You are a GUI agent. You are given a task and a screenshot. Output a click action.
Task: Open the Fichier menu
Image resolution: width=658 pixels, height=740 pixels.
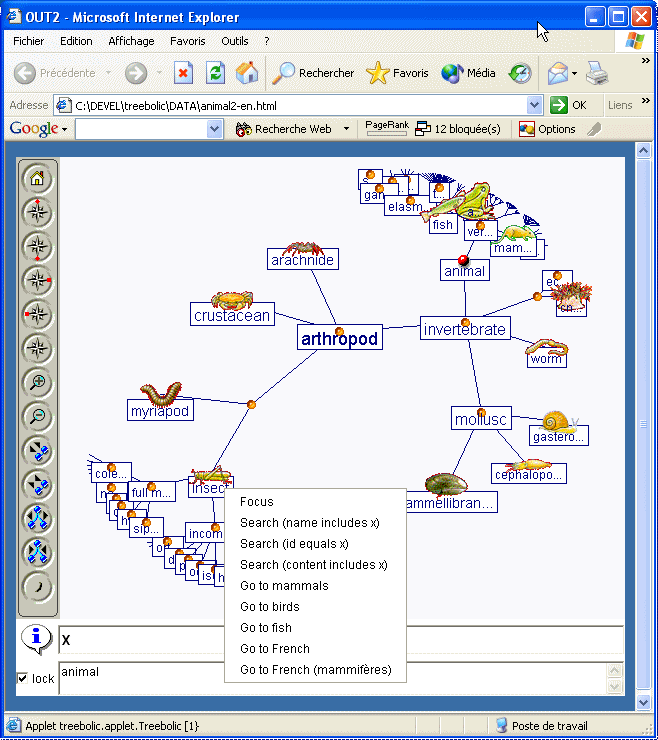click(28, 41)
